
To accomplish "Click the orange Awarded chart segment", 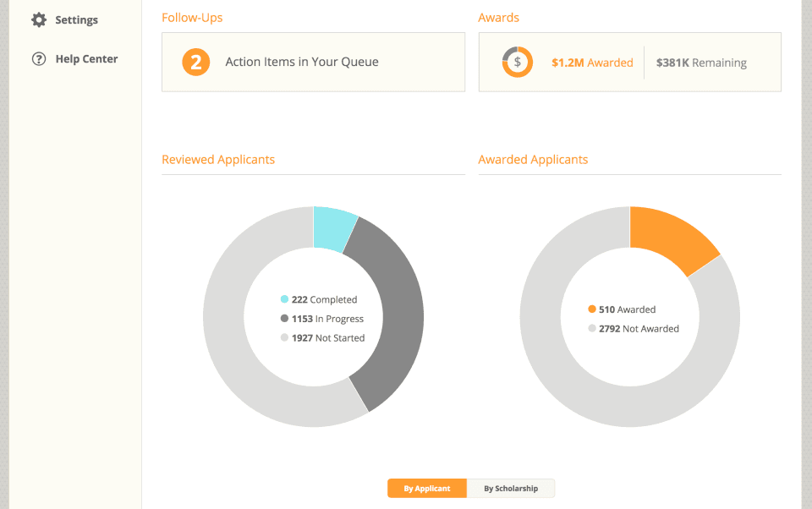I will [x=670, y=238].
